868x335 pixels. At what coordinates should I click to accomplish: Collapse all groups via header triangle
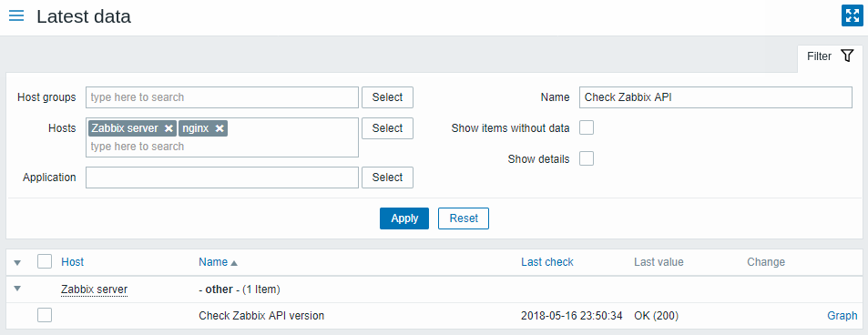point(17,262)
